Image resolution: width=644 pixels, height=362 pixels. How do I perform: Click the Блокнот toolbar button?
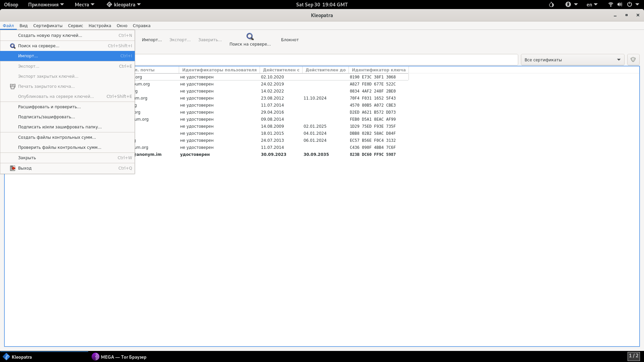tap(290, 40)
